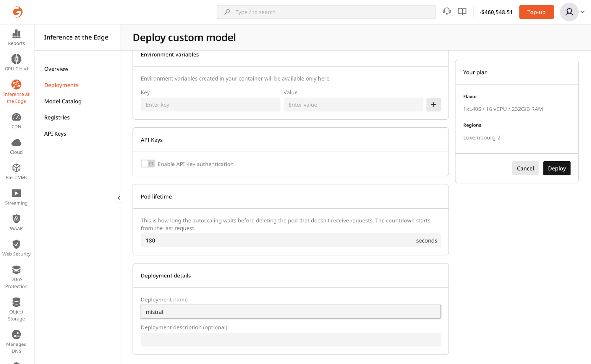Click the Enter key input field
591x364 pixels.
click(x=211, y=105)
